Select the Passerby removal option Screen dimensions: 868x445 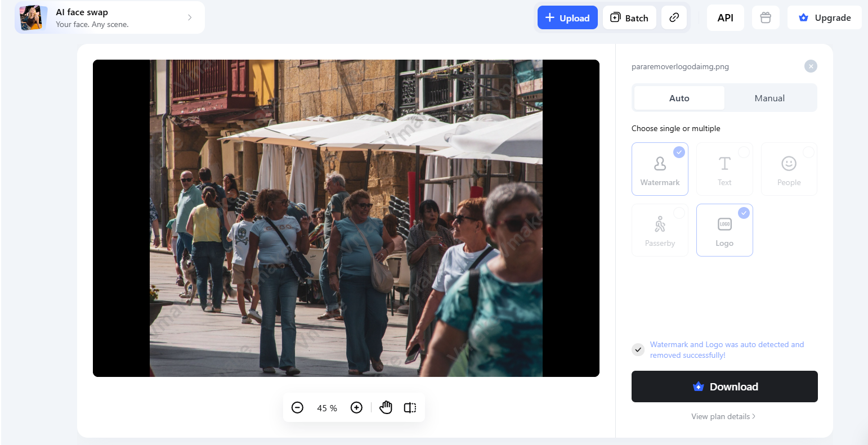[x=660, y=230]
